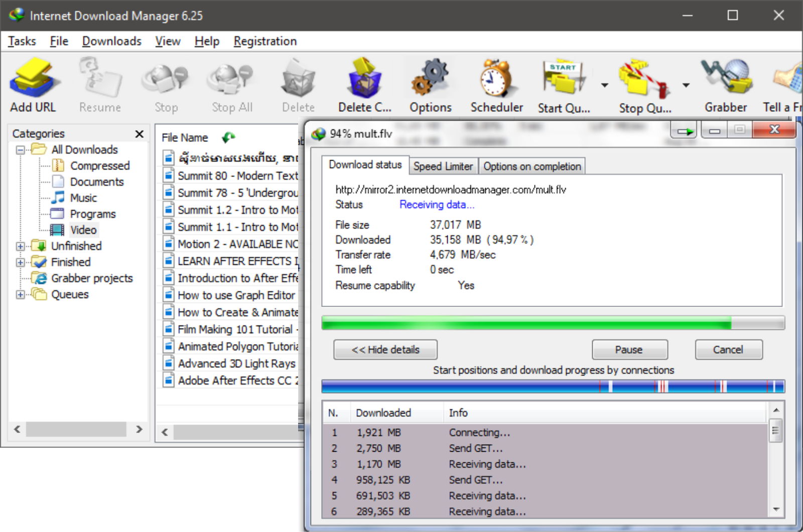Click the Info column header

point(605,413)
